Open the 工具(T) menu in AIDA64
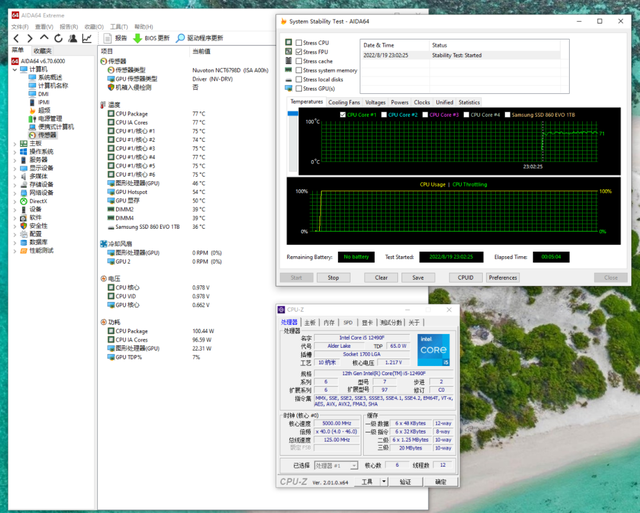 coord(119,27)
